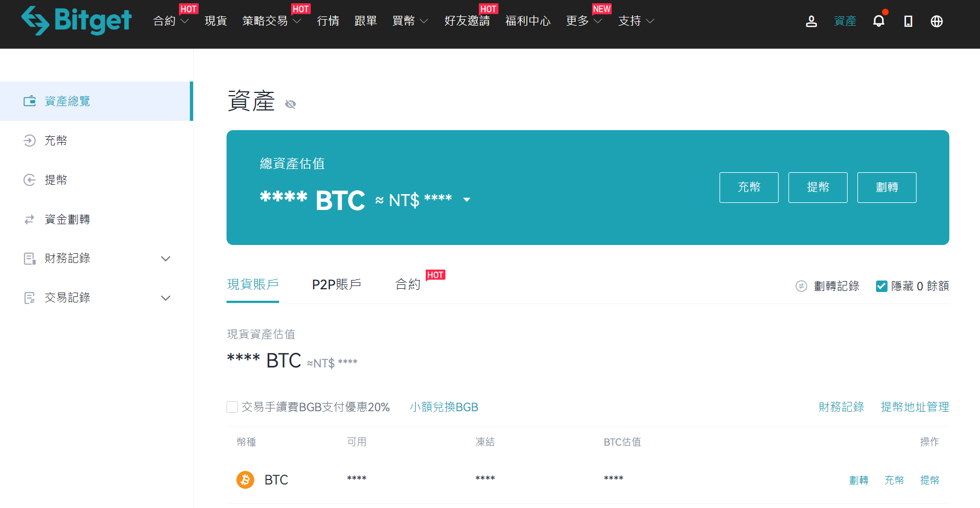Expand the 更多 menu dropdown
The image size is (980, 508).
(598, 21)
